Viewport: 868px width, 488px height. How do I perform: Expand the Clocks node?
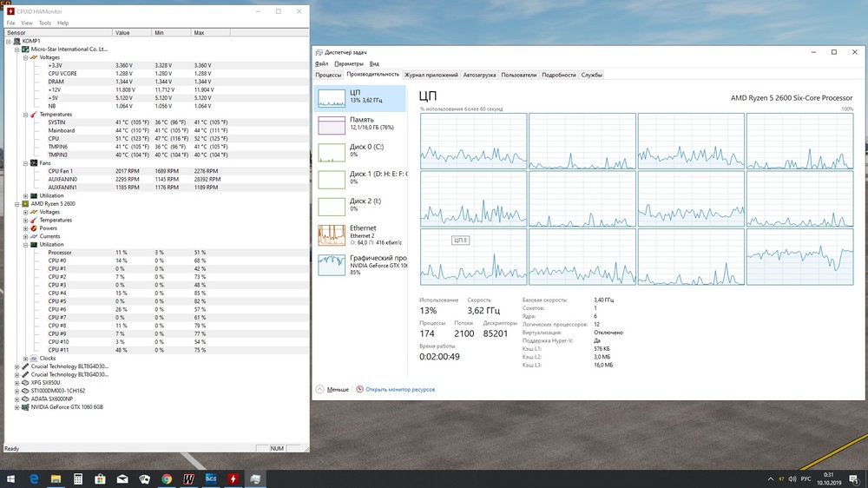tap(25, 359)
